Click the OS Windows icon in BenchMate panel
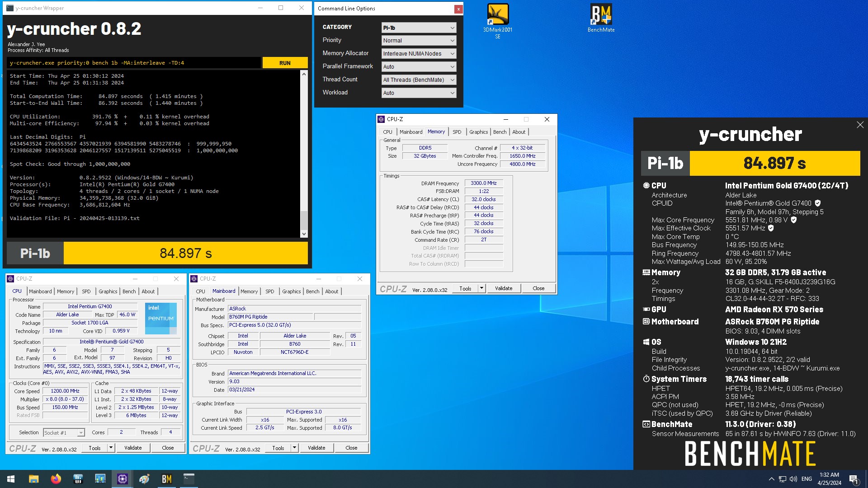The image size is (868, 488). 646,342
